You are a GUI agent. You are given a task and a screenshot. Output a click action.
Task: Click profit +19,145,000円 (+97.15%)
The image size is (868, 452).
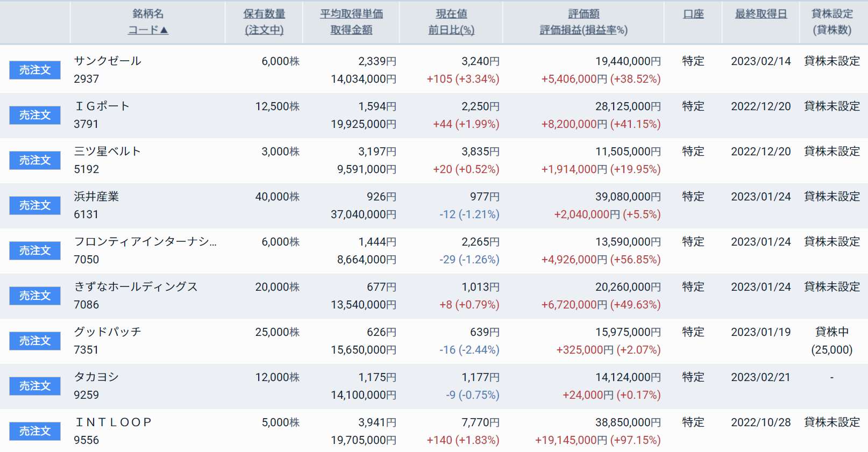point(598,440)
